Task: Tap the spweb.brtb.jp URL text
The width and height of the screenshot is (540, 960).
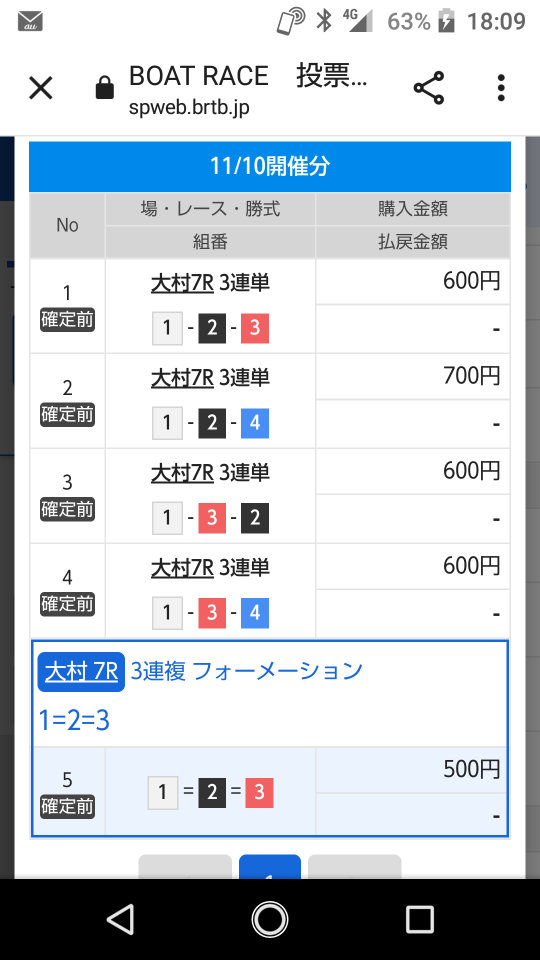Action: pos(189,108)
